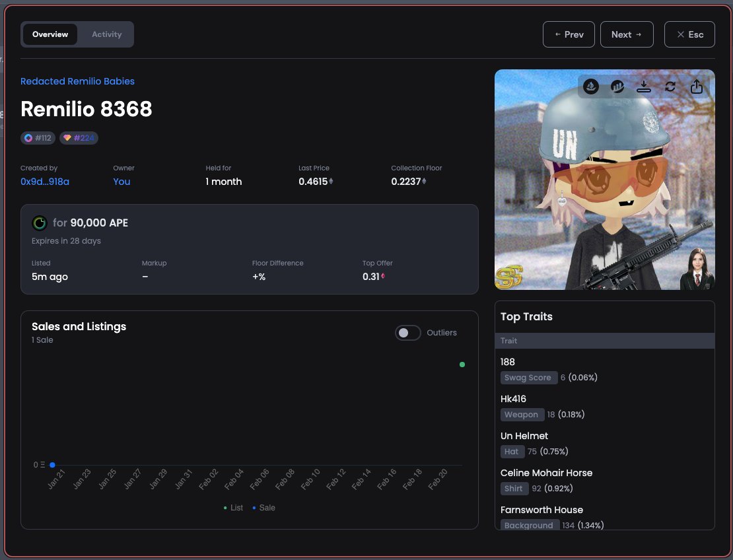
Task: Share the NFT using the share icon
Action: (697, 87)
